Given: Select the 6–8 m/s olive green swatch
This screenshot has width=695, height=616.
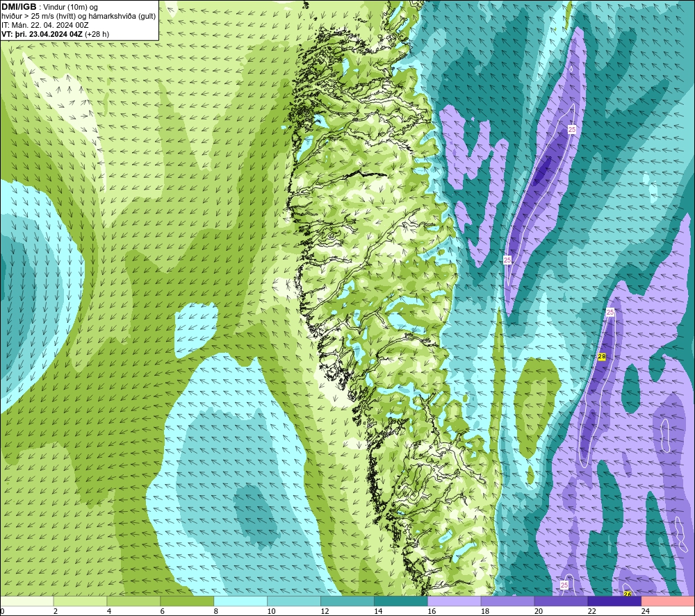Looking at the screenshot, I should (187, 601).
